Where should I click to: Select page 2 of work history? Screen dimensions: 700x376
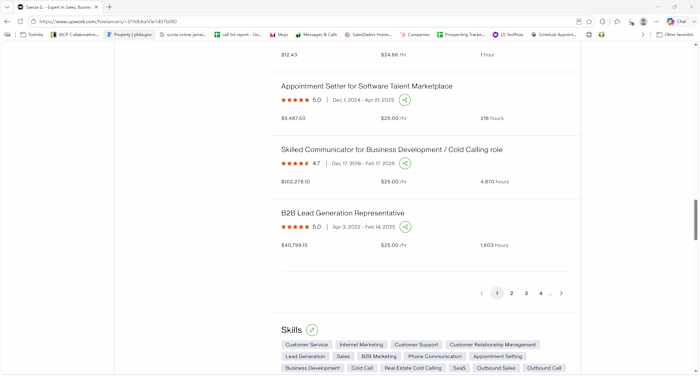(x=512, y=293)
